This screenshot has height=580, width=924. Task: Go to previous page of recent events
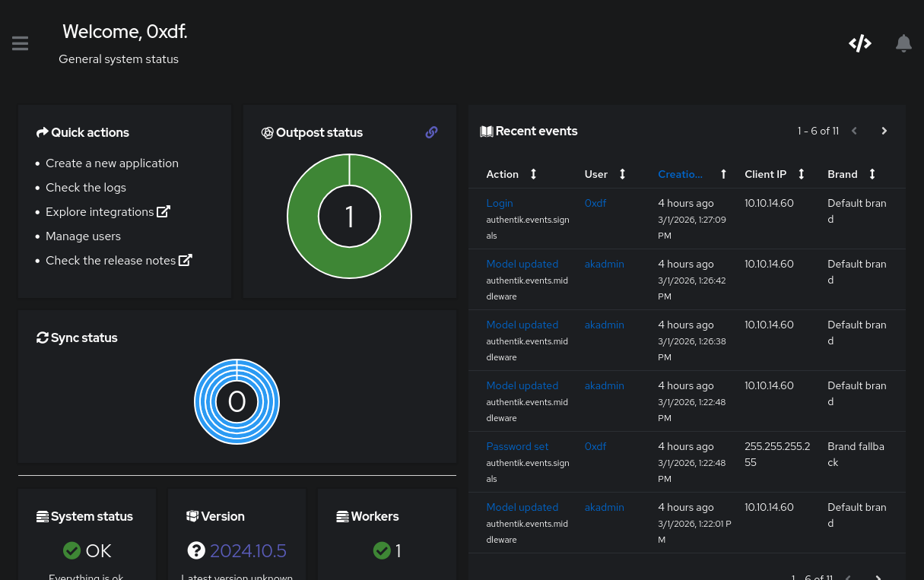pos(854,131)
